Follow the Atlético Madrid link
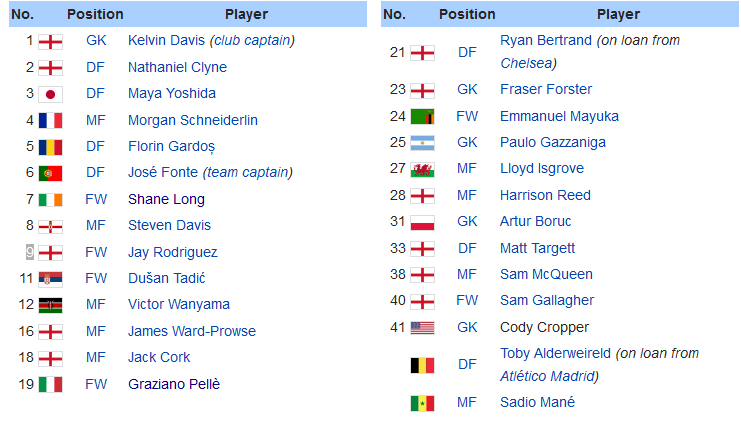Viewport: 741px width, 423px height. click(x=547, y=376)
